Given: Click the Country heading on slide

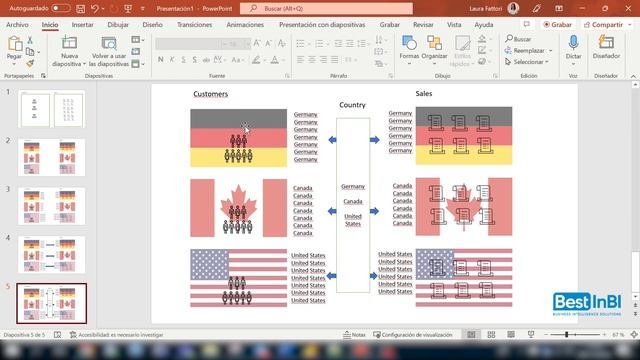Looking at the screenshot, I should pos(352,105).
